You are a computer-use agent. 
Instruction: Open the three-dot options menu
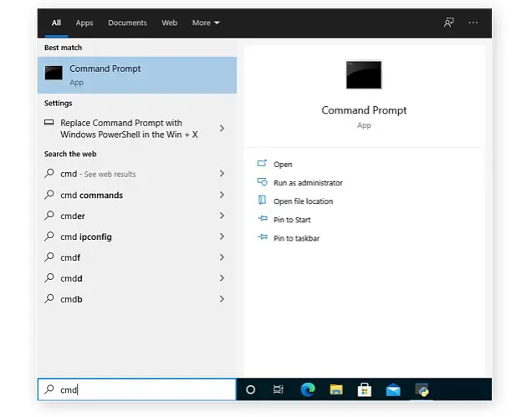pyautogui.click(x=473, y=23)
